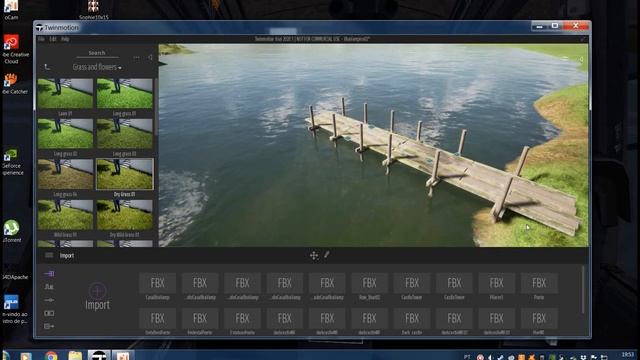Open the hamburger menu beside Import

49,256
